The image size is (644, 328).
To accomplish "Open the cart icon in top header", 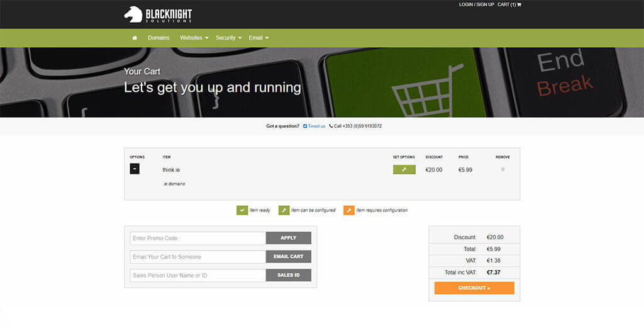I will [x=519, y=4].
